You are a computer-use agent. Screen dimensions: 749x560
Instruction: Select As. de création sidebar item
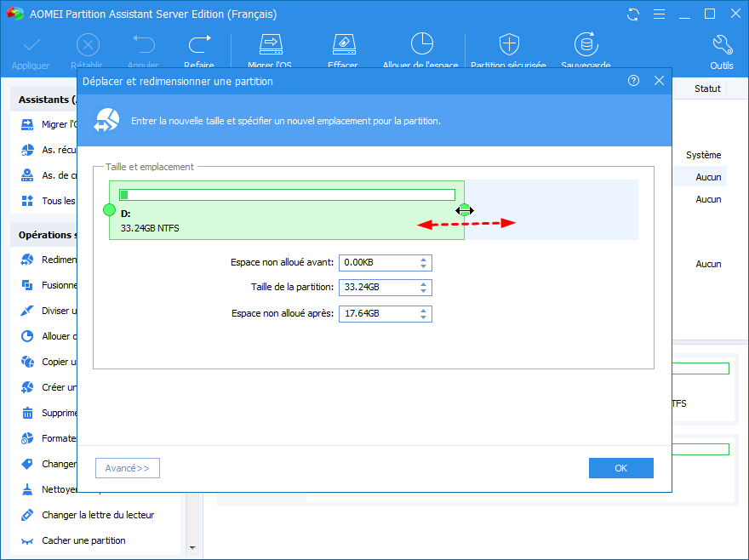point(48,176)
